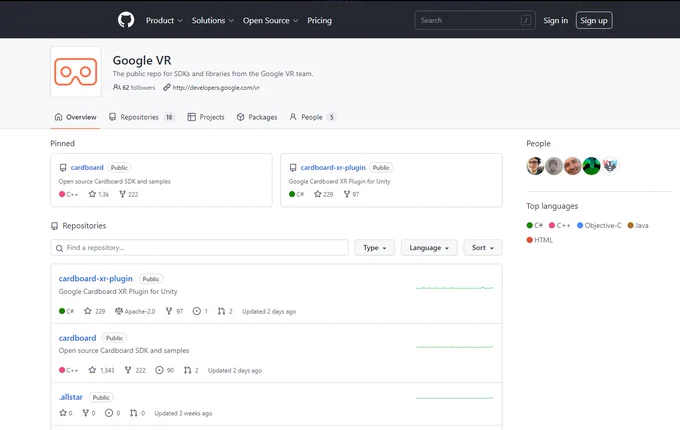The height and width of the screenshot is (430, 680).
Task: Click the star icon showing 1,343 in cardboard row
Action: (x=92, y=370)
